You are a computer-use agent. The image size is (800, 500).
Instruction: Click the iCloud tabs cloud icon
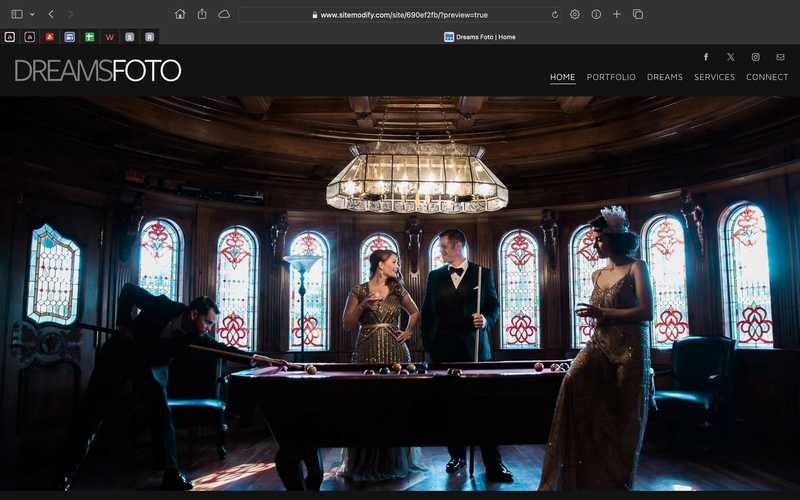click(x=224, y=14)
